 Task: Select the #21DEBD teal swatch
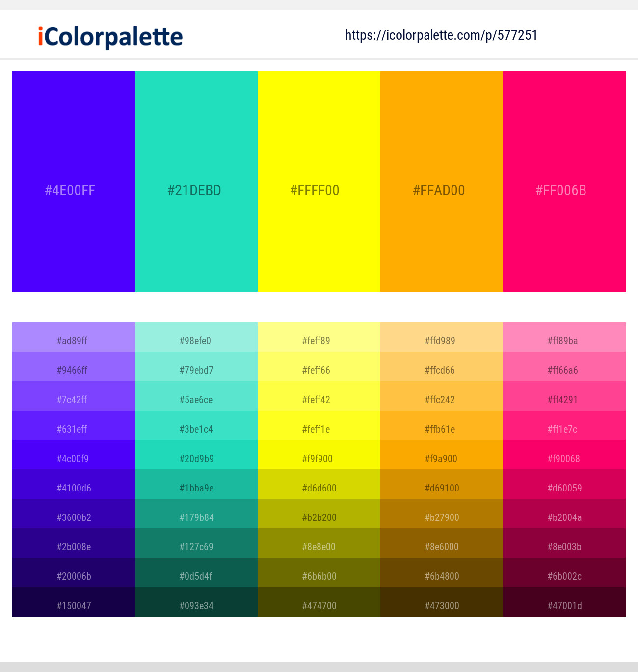tap(196, 181)
